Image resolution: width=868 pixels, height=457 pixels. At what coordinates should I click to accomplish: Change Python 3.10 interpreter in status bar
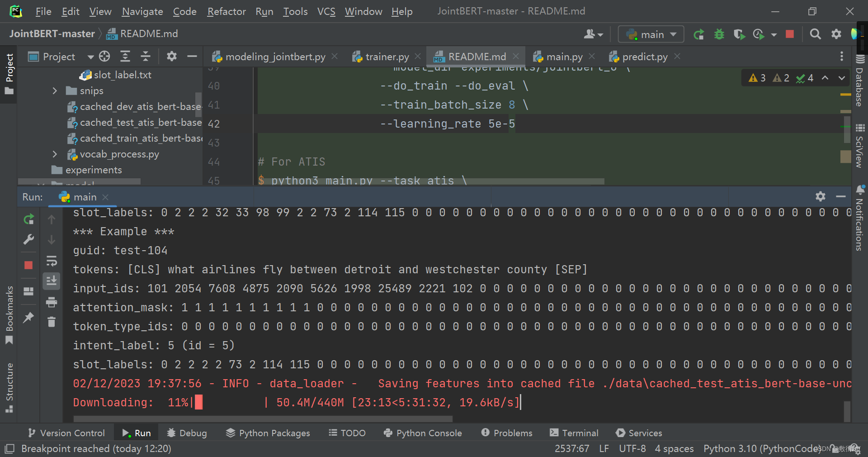click(762, 448)
